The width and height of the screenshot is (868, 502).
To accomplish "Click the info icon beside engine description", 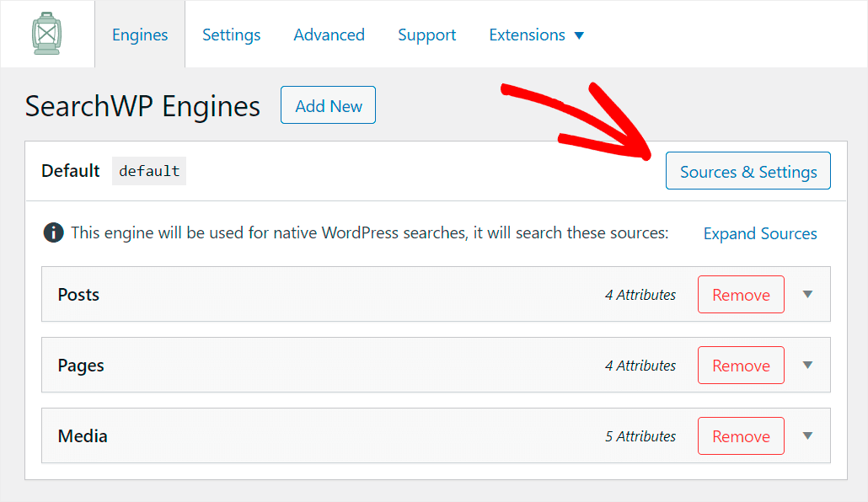I will [x=53, y=233].
